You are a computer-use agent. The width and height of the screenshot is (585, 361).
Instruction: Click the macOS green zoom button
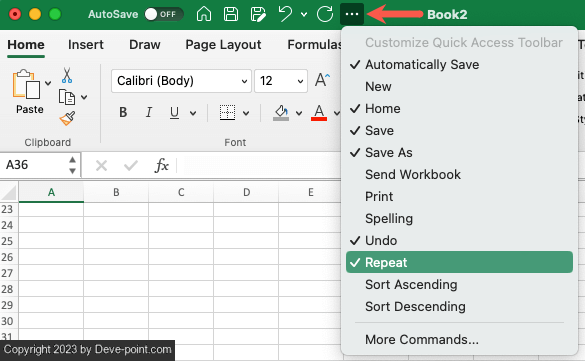click(x=55, y=14)
